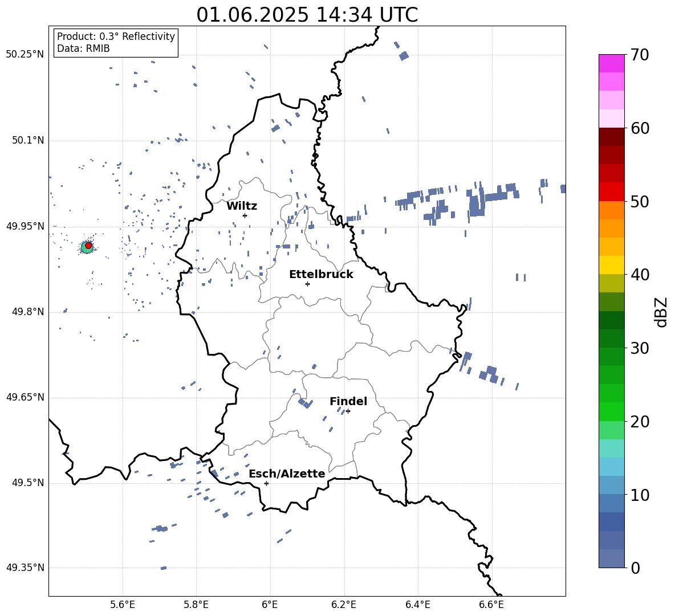This screenshot has width=675, height=616.
Task: Click the 5.8°E longitude label
Action: (196, 605)
